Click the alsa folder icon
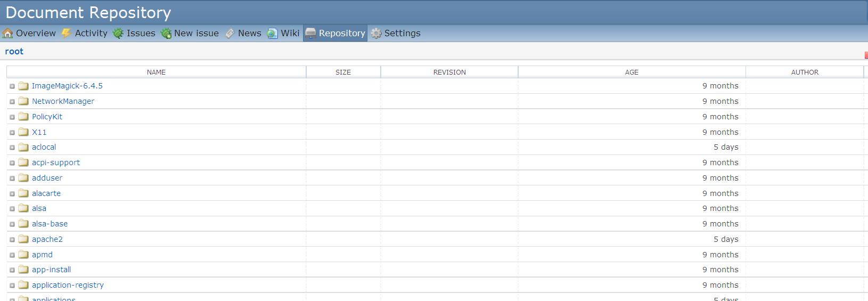Viewport: 868px width, 301px height. [23, 208]
